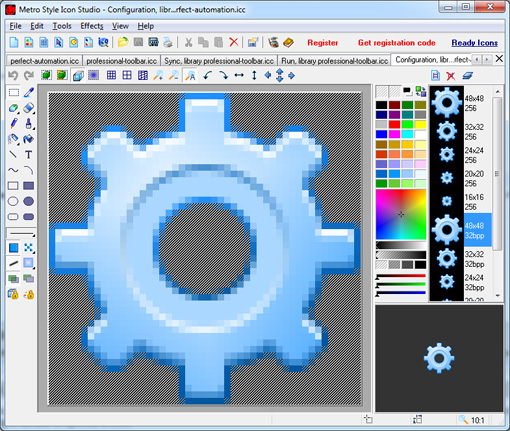Click the Undo arrow in editor toolbar

click(13, 75)
